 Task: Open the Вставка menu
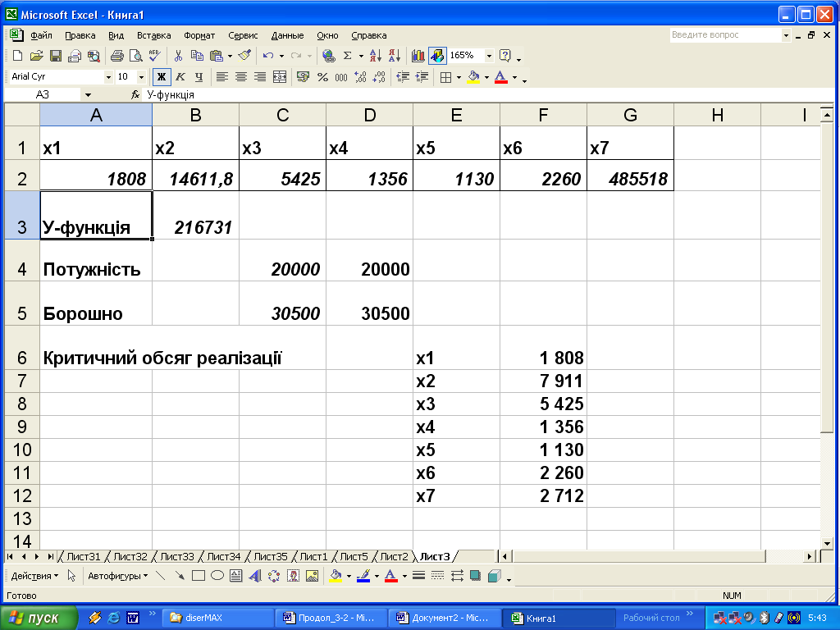coord(153,35)
